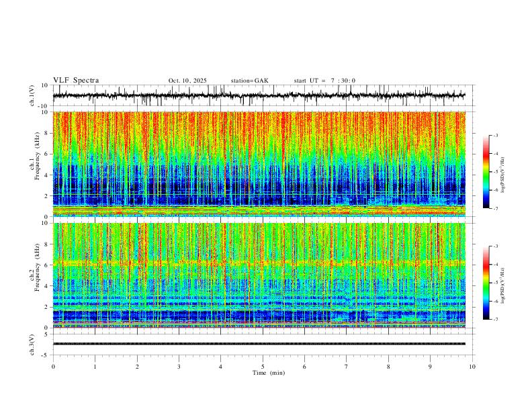Click inside the ch.2 spectrogram panel
Image resolution: width=532 pixels, height=411 pixels.
click(259, 275)
